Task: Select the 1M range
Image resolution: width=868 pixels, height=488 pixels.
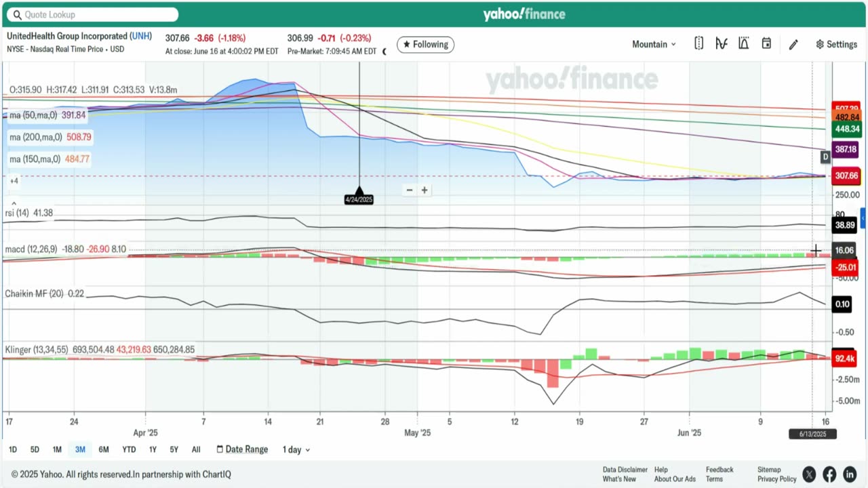Action: point(57,449)
